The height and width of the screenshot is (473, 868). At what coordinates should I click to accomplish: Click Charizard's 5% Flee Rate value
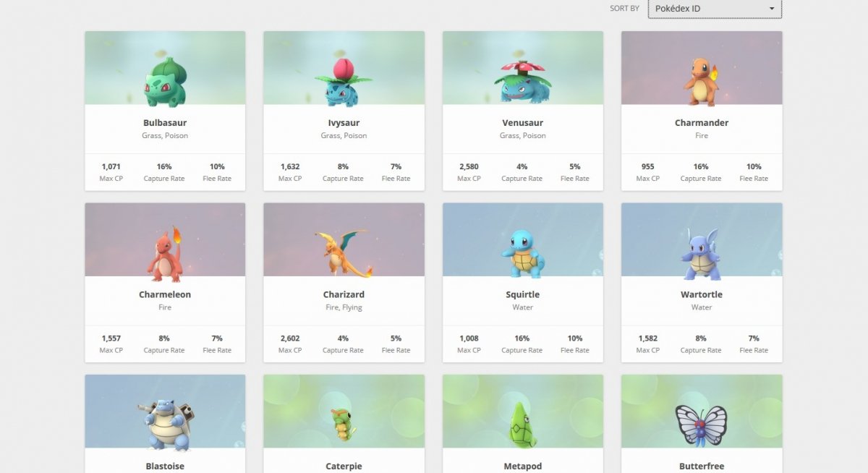pyautogui.click(x=396, y=338)
